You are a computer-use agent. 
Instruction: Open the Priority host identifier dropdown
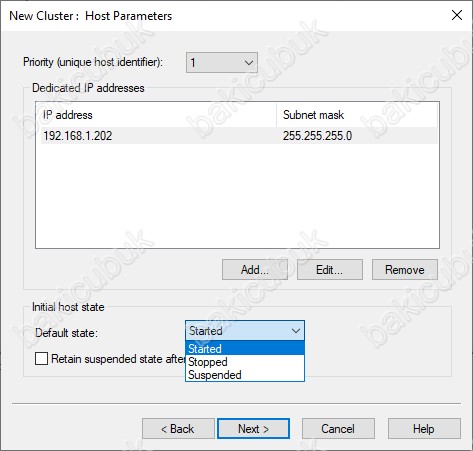coord(222,62)
